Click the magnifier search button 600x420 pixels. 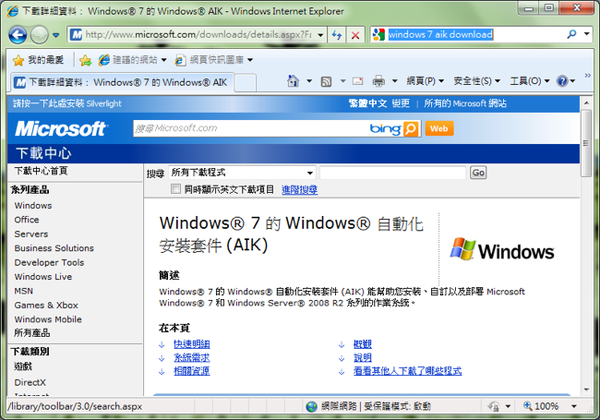point(572,34)
